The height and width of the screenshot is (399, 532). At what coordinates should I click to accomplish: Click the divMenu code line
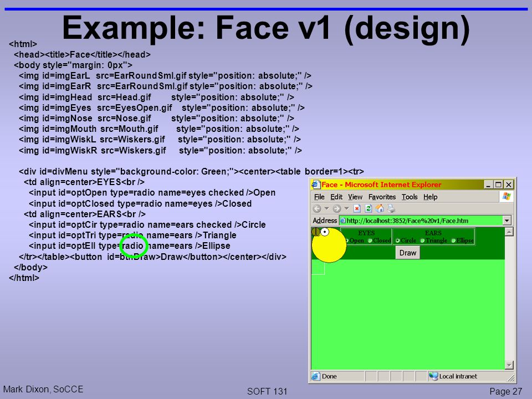(x=191, y=172)
